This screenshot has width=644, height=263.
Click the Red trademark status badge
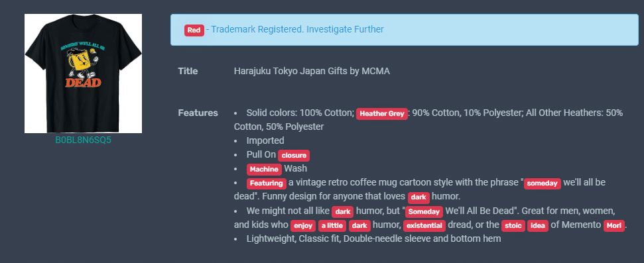(194, 30)
